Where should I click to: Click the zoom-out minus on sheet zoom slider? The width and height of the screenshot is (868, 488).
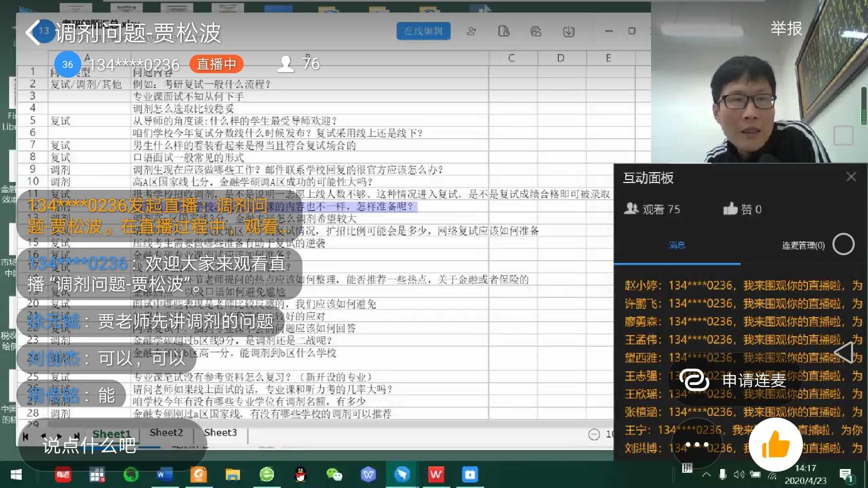[594, 435]
